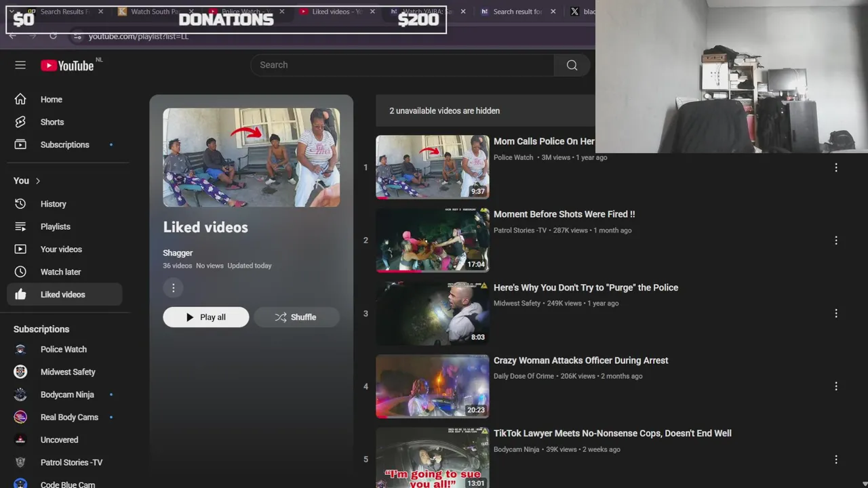The height and width of the screenshot is (488, 868).
Task: Switch to Watch South Pa... browser tab
Action: (x=155, y=12)
